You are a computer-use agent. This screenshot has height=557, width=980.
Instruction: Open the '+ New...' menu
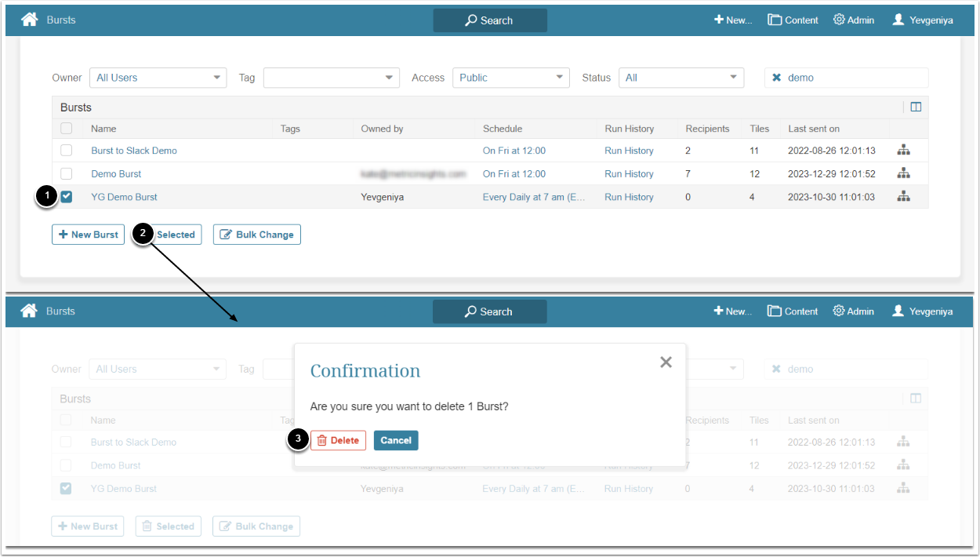click(x=732, y=20)
